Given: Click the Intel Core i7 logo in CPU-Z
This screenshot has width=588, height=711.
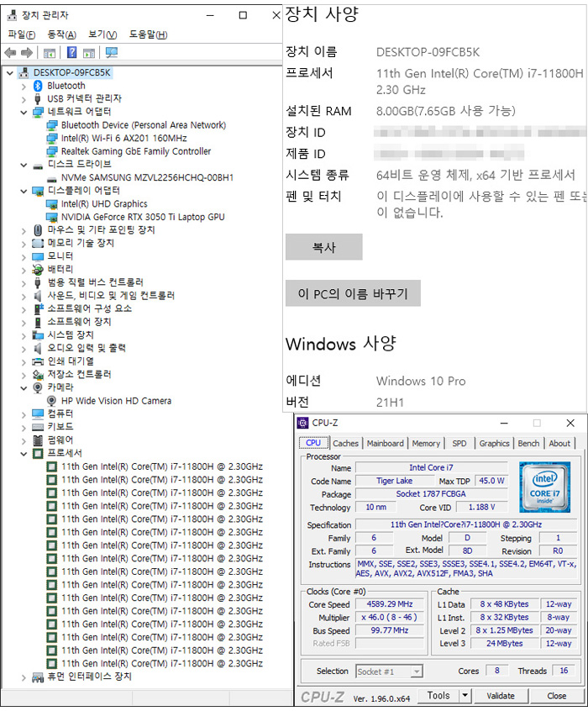Looking at the screenshot, I should click(x=544, y=487).
